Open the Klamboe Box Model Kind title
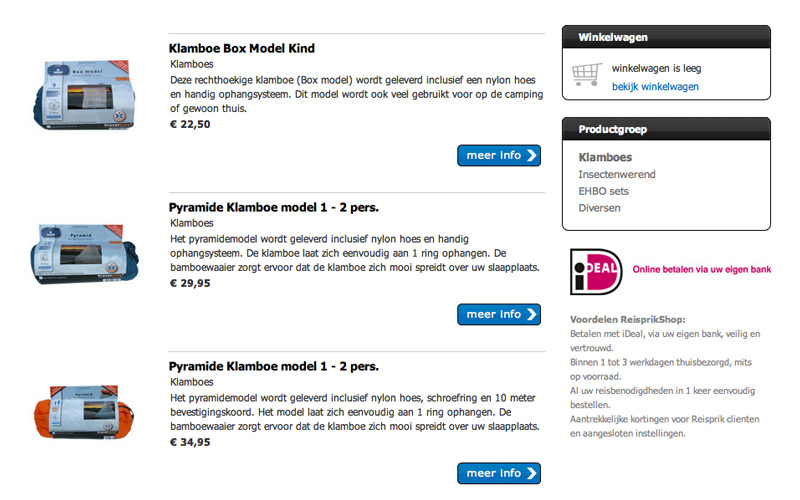The width and height of the screenshot is (800, 500). [x=242, y=48]
